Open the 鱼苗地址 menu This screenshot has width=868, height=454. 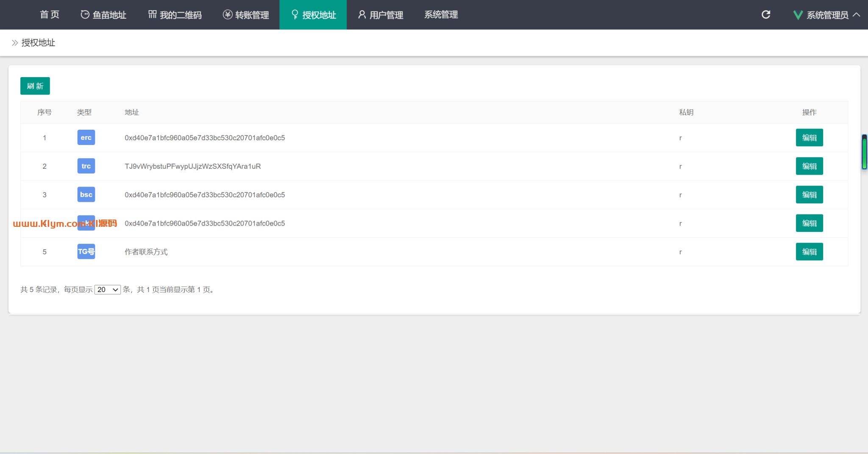pos(103,15)
